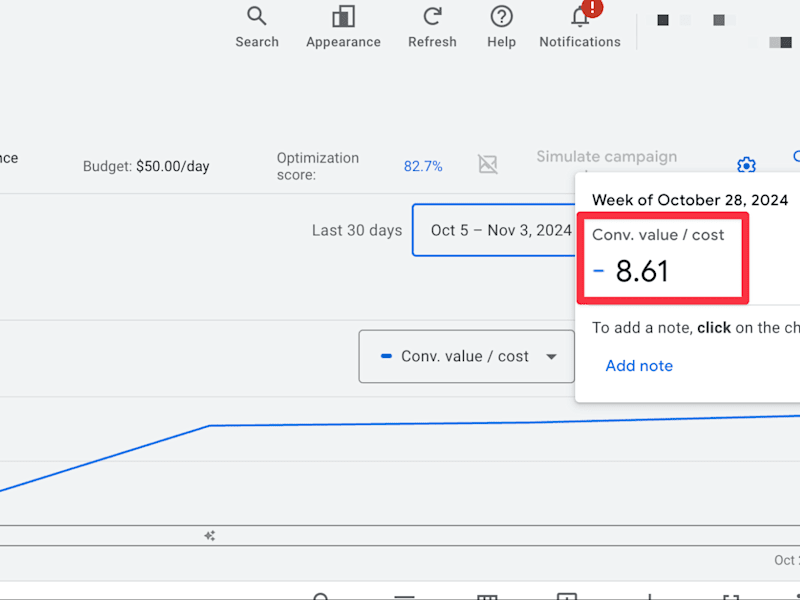Select the Last 30 days label
This screenshot has width=800, height=600.
pyautogui.click(x=357, y=230)
